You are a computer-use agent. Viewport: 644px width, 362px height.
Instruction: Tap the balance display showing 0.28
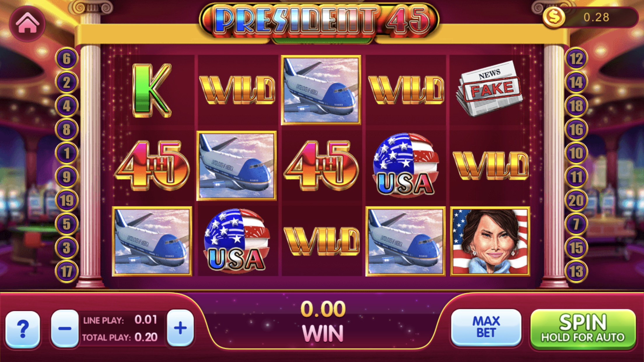(x=596, y=17)
